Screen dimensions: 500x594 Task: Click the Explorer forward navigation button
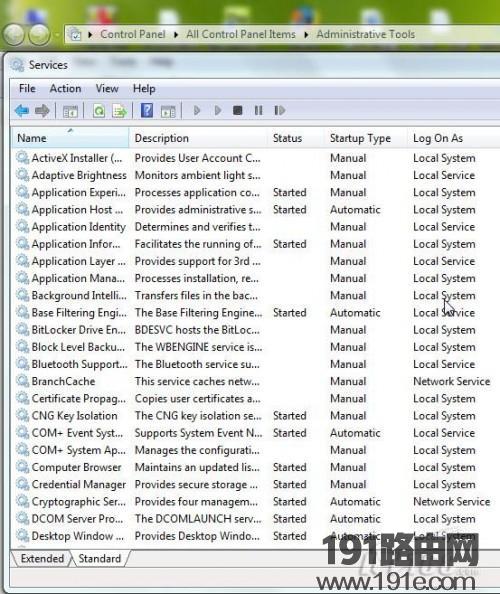pyautogui.click(x=39, y=35)
